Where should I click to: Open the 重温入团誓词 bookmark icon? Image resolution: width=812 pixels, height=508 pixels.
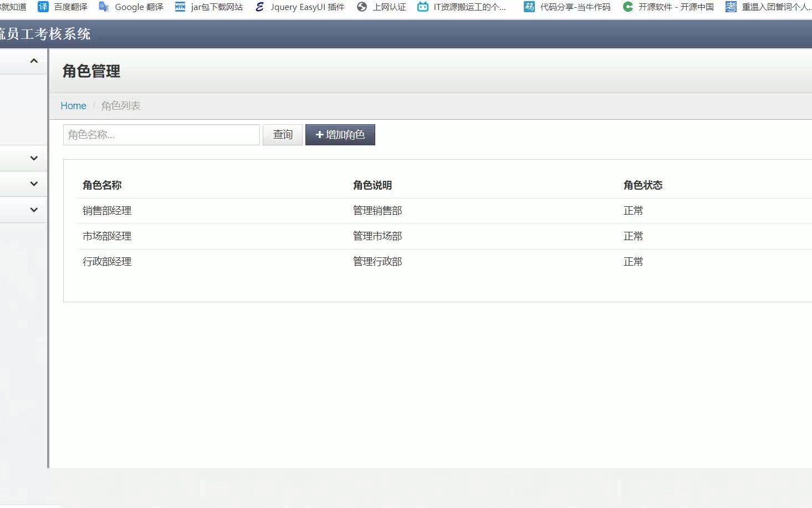point(731,7)
